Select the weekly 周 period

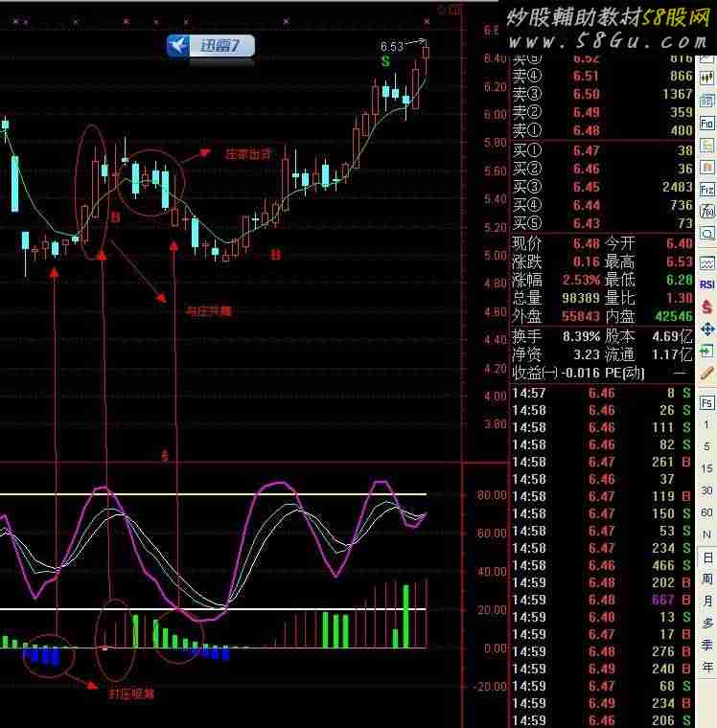coord(706,579)
